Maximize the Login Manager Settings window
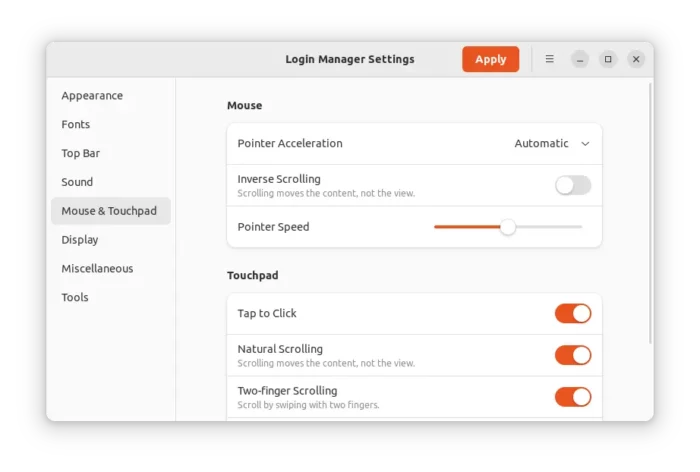The image size is (700, 472). [x=608, y=59]
